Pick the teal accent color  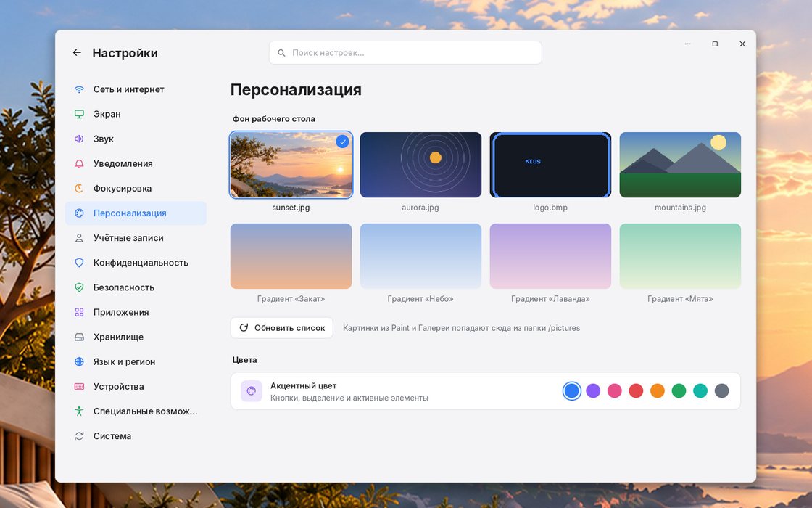pos(700,391)
